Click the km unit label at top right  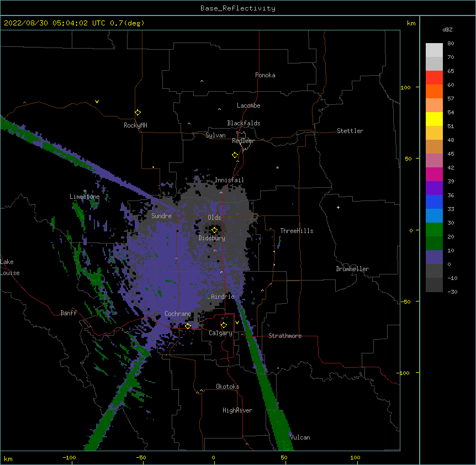[411, 23]
